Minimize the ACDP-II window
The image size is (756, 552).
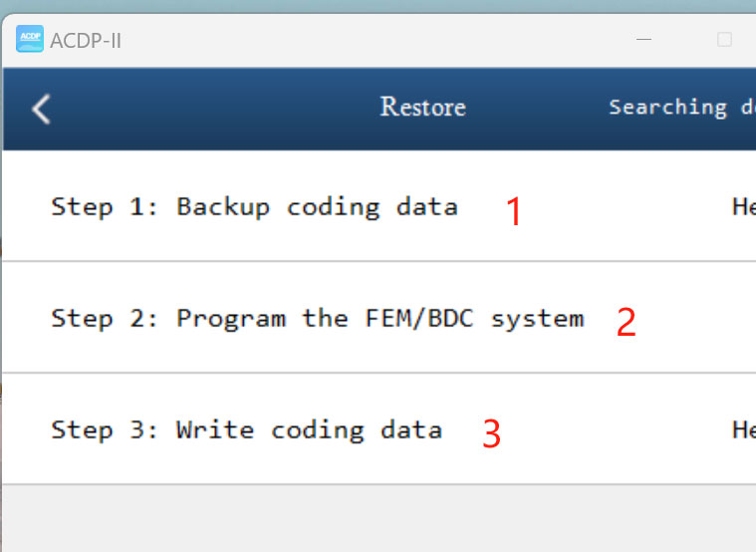[x=645, y=40]
